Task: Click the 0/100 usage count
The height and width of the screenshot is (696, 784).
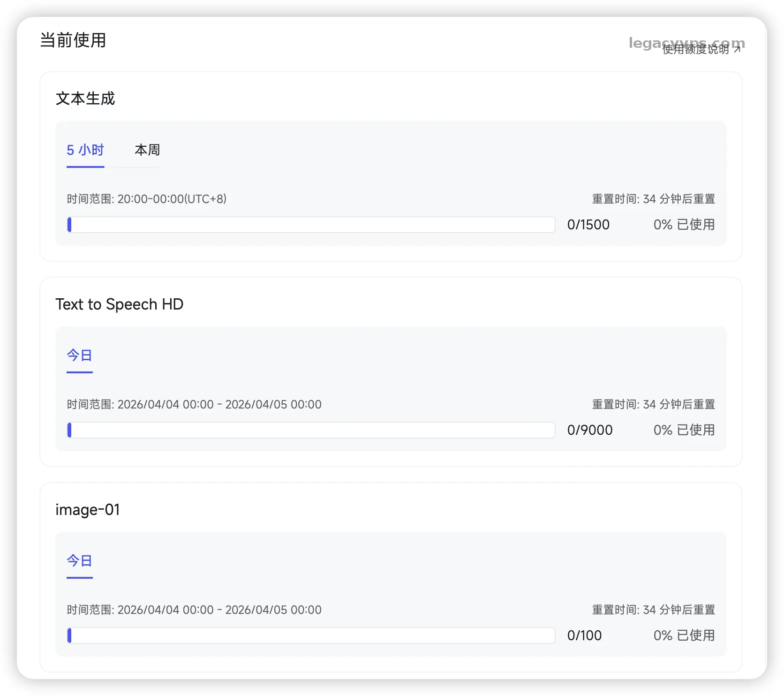Action: click(584, 635)
